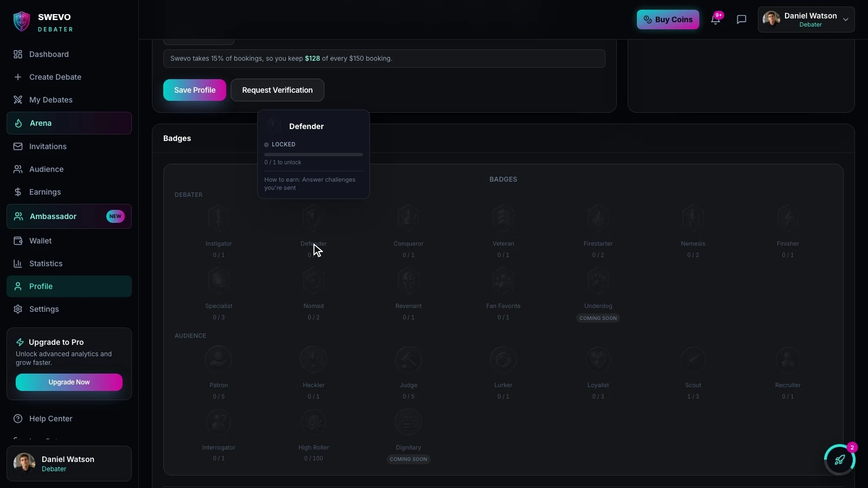Image resolution: width=868 pixels, height=488 pixels.
Task: Open Settings in the sidebar
Action: click(x=69, y=309)
